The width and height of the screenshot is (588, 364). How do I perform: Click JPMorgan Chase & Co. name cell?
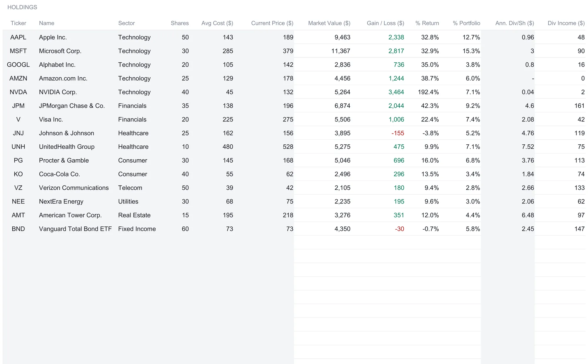(72, 106)
